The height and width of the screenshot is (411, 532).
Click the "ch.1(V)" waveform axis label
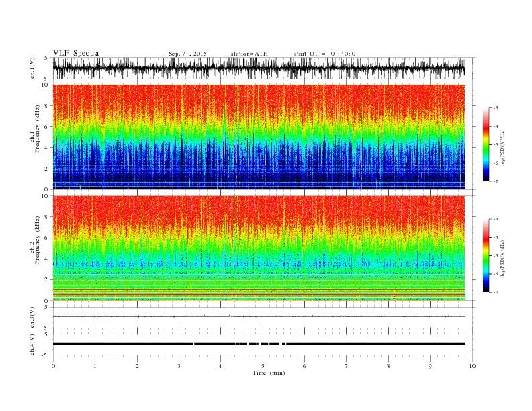click(x=32, y=68)
